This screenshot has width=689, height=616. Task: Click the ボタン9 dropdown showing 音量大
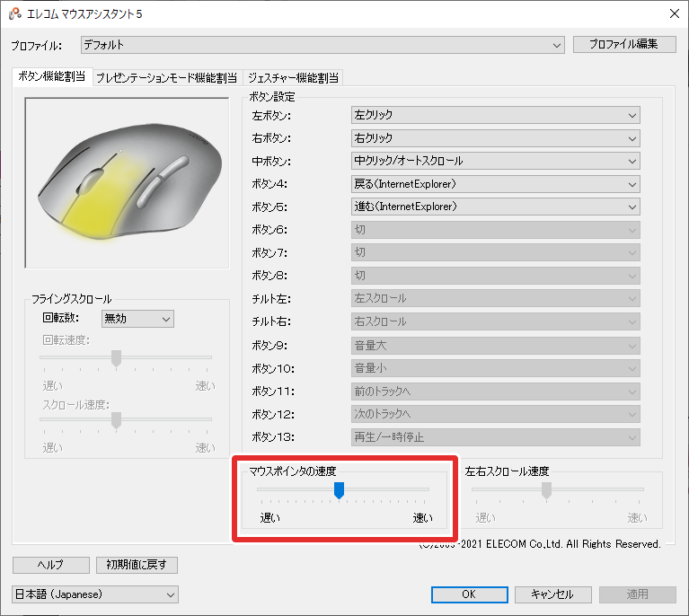tap(495, 346)
